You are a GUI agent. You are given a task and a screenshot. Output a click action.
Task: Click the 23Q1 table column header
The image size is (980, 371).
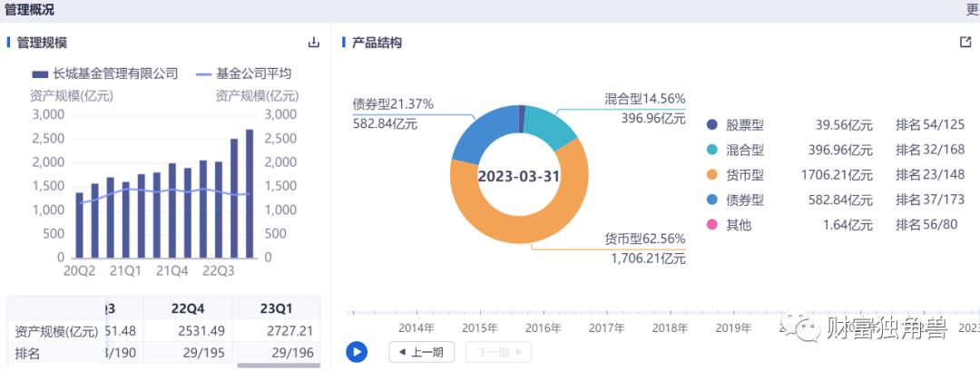pos(277,308)
